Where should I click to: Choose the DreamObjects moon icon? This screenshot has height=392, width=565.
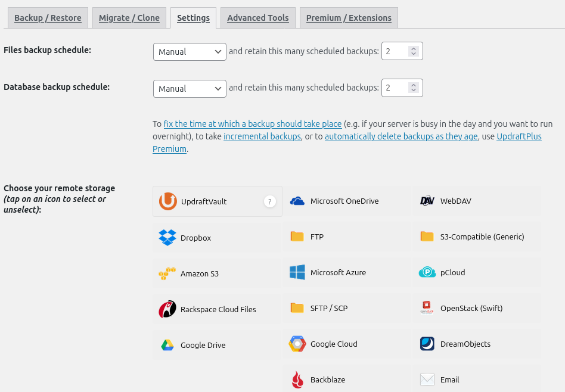[x=427, y=344]
